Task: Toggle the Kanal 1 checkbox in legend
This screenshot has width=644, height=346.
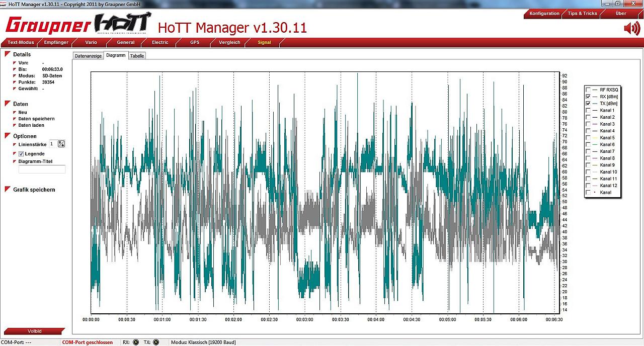Action: pyautogui.click(x=588, y=110)
